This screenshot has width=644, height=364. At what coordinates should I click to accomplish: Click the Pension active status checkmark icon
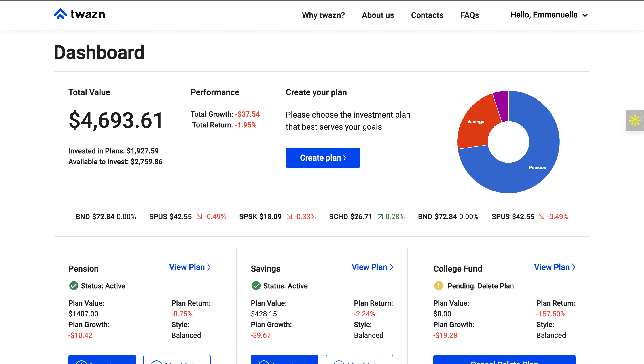[x=74, y=286]
